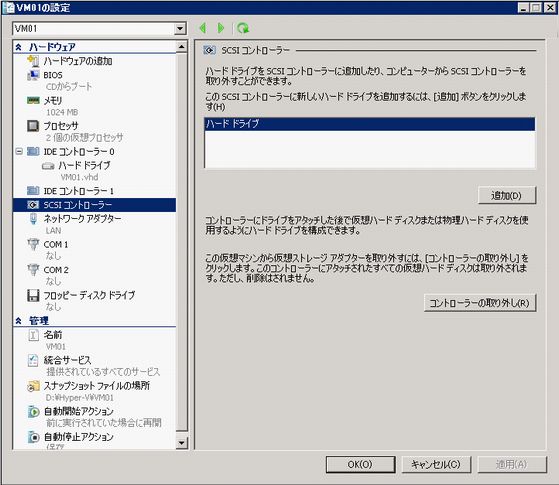The width and height of the screenshot is (559, 485).
Task: Collapse the IDE コントローラー 0 node
Action: 19,152
